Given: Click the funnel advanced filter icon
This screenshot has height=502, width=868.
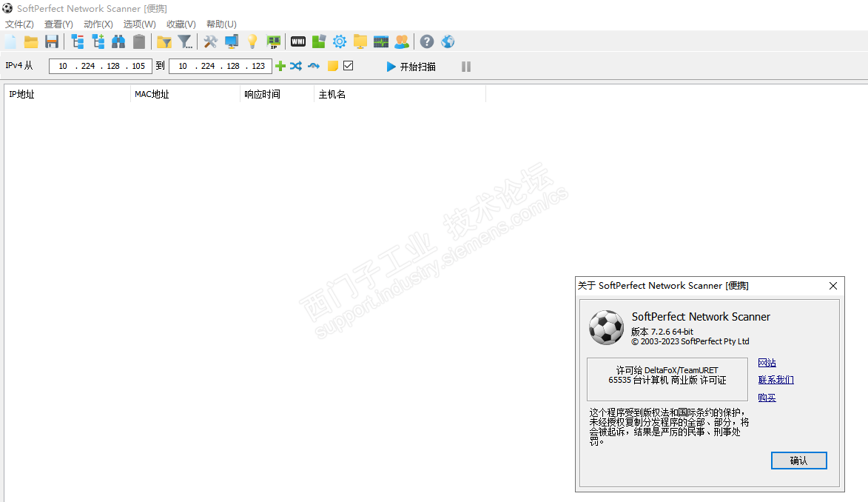Looking at the screenshot, I should (184, 41).
